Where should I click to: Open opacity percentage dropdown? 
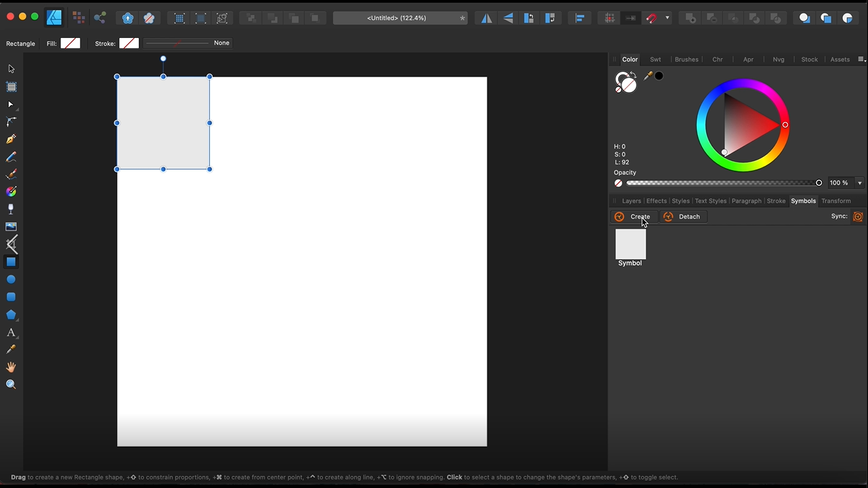pos(860,183)
